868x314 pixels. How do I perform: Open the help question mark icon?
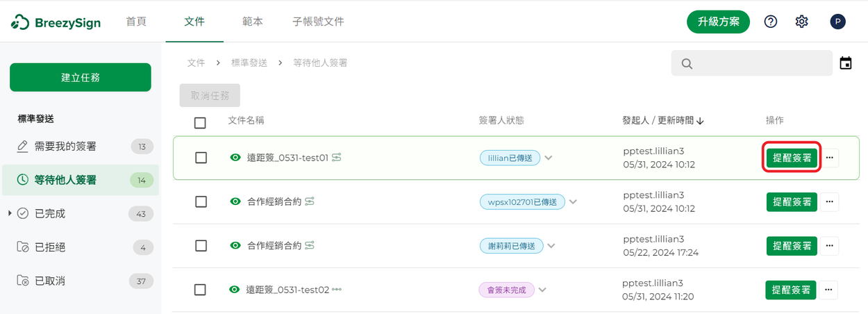tap(771, 22)
